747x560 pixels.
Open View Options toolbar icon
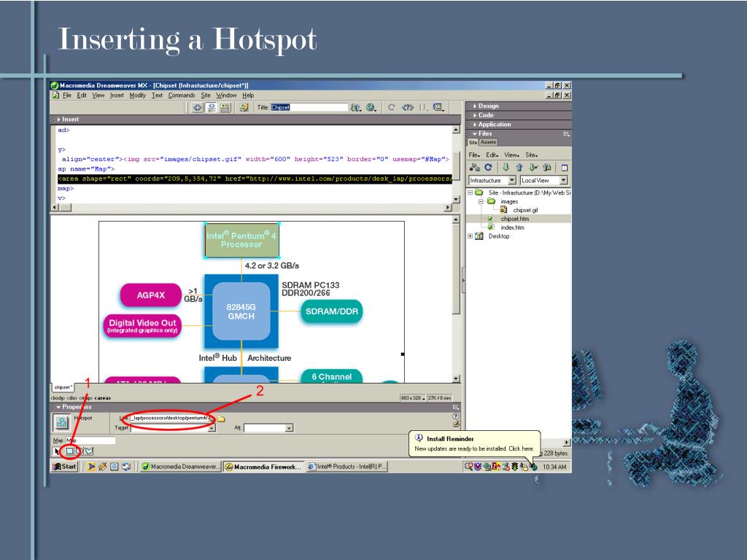(438, 108)
